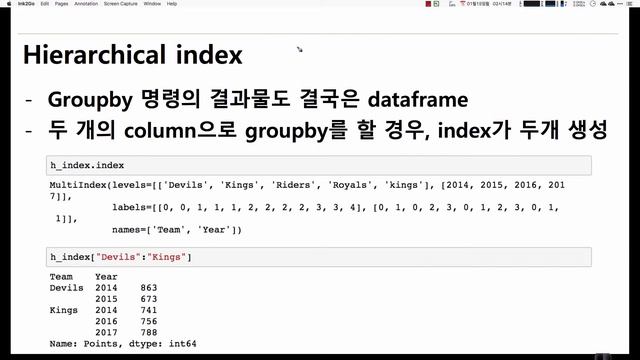
Task: Click the h_index.index code cell
Action: pyautogui.click(x=319, y=165)
